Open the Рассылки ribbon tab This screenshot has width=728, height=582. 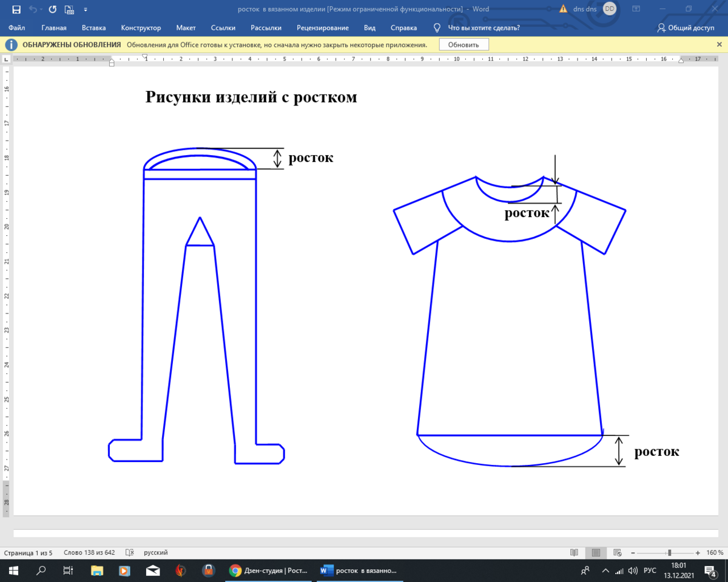(266, 28)
